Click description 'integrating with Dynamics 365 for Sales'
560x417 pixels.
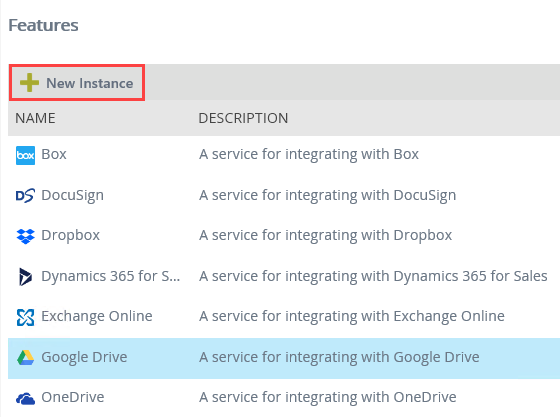pyautogui.click(x=373, y=276)
